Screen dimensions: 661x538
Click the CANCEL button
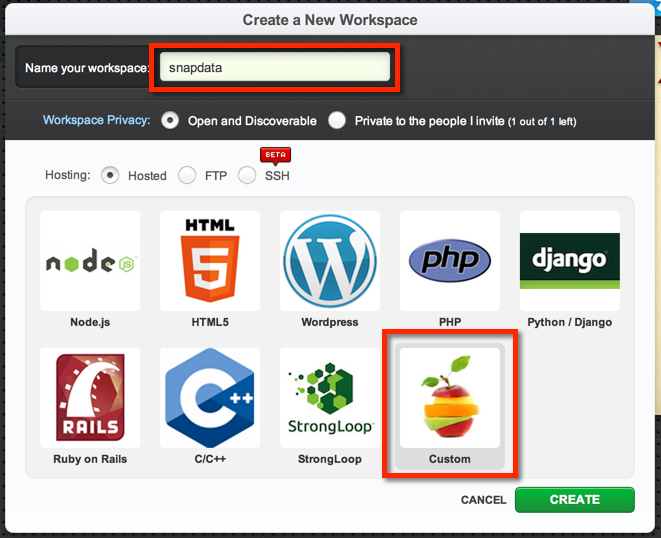[x=484, y=500]
